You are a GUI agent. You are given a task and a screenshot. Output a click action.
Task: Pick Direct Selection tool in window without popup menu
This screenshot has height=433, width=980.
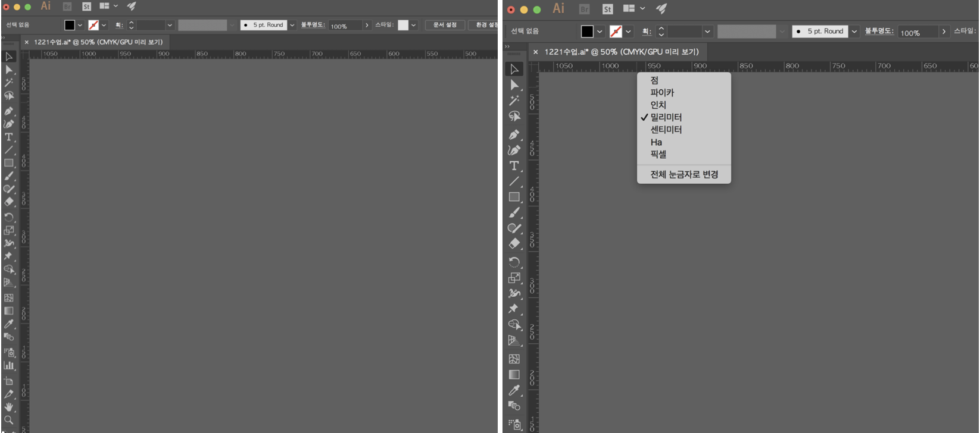(9, 70)
